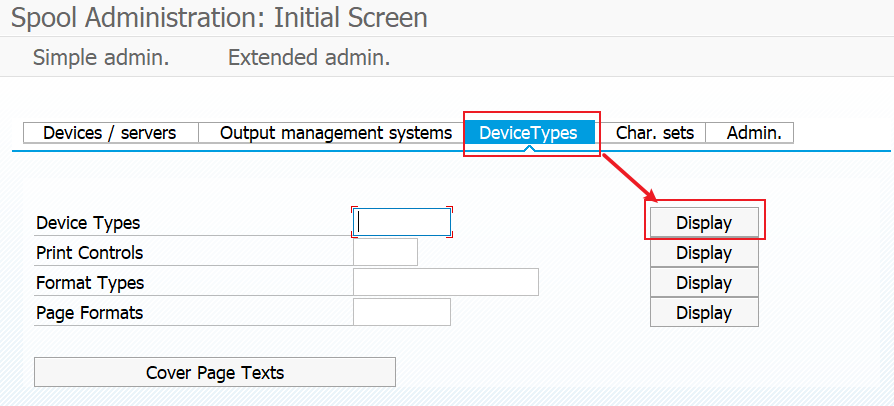The image size is (894, 406).
Task: Focus the Format Types input field
Action: 446,282
